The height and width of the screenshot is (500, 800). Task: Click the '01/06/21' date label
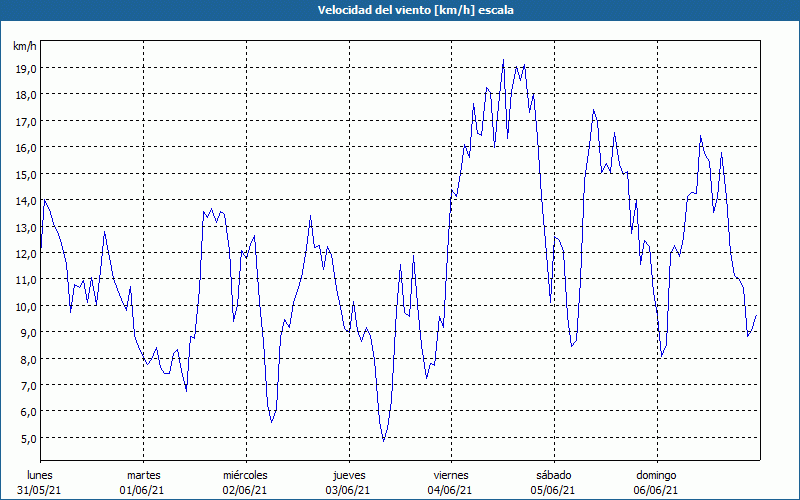[x=142, y=490]
